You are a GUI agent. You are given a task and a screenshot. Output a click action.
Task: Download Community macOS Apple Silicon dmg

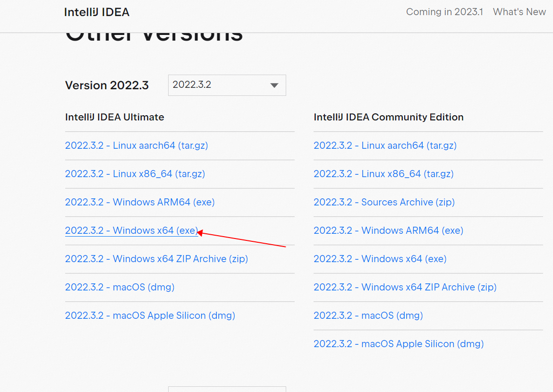(x=399, y=344)
